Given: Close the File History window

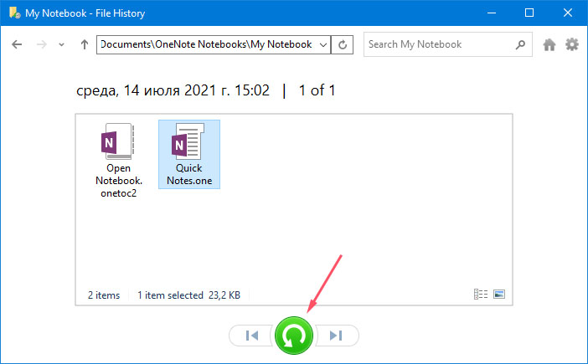Looking at the screenshot, I should [x=568, y=13].
